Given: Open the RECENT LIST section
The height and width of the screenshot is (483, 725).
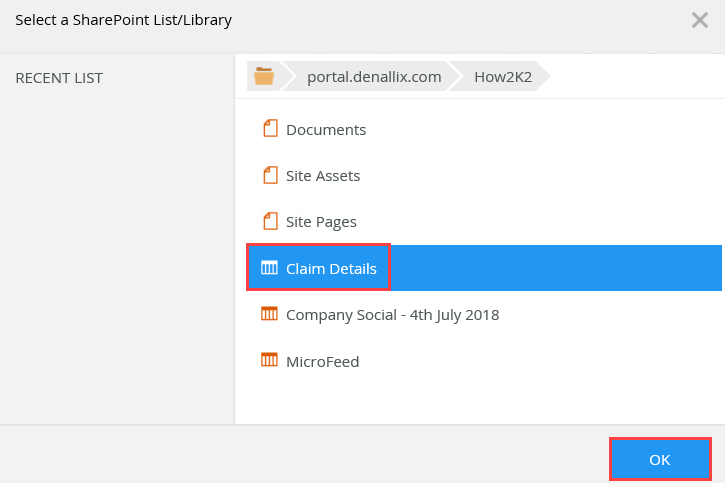Looking at the screenshot, I should (59, 78).
